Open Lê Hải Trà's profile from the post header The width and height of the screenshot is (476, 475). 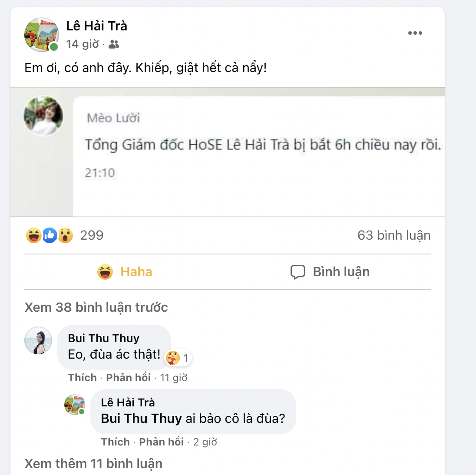click(96, 26)
